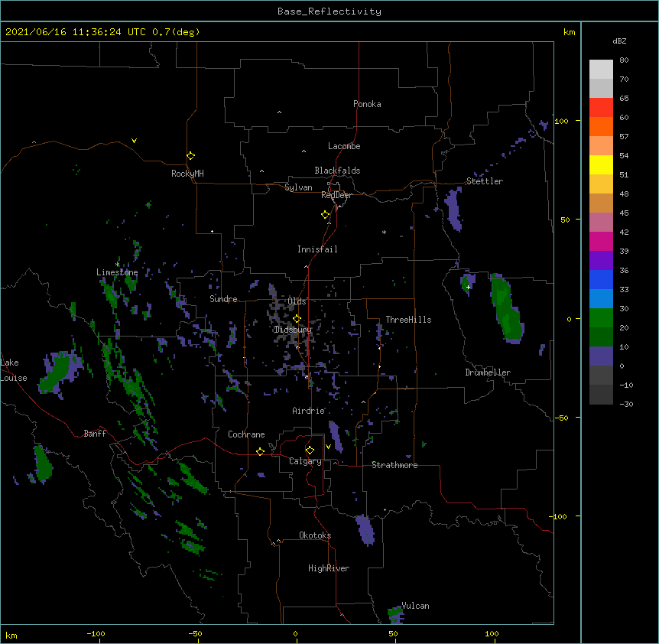Image resolution: width=659 pixels, height=644 pixels.
Task: Click the yellow V marker northwest of RockyMH
Action: coord(134,141)
